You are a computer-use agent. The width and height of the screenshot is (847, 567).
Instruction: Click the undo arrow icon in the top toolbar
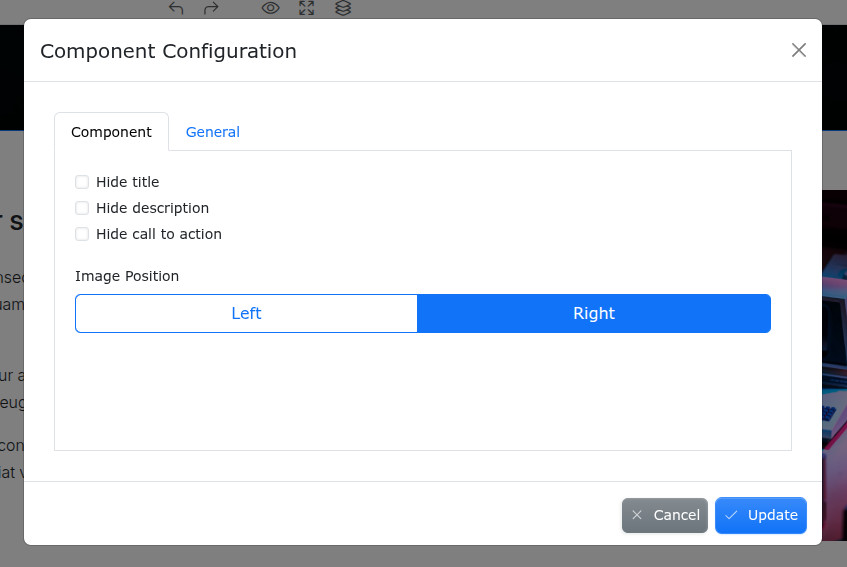176,8
